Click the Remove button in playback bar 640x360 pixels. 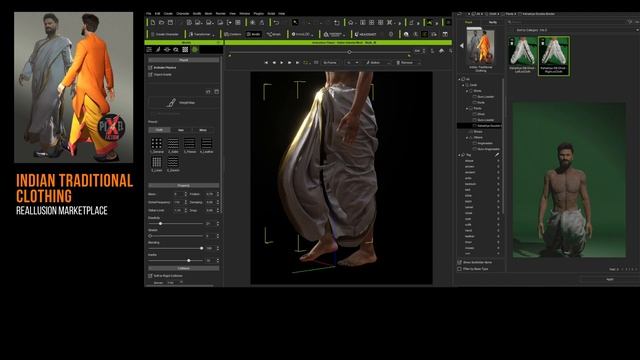[x=405, y=62]
